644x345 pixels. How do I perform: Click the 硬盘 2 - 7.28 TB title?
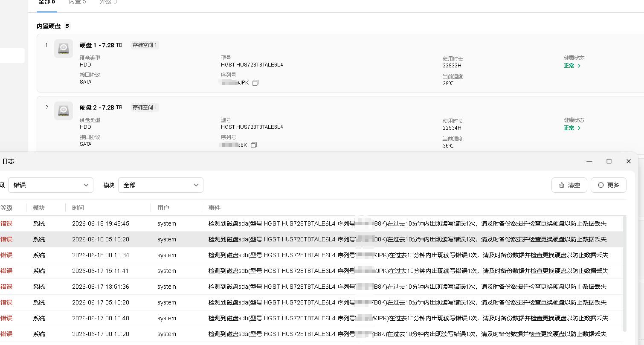pos(101,107)
